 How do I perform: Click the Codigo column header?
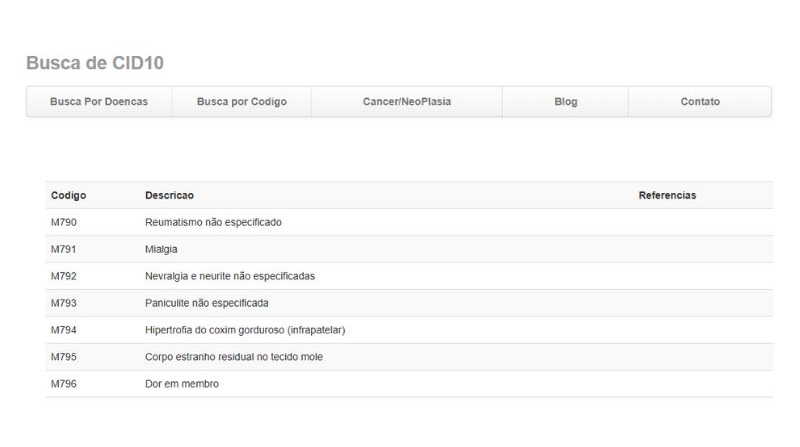(68, 195)
